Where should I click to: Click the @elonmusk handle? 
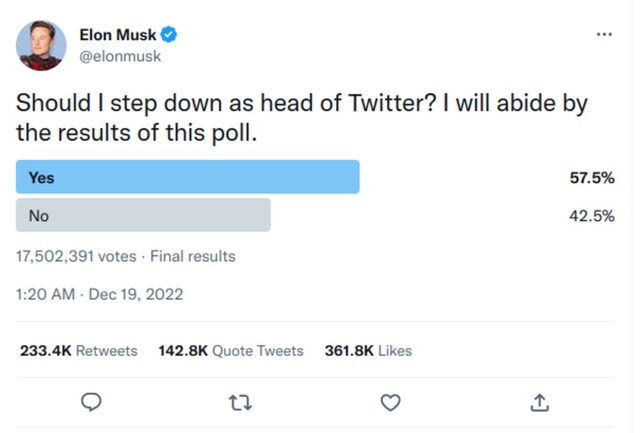[119, 56]
